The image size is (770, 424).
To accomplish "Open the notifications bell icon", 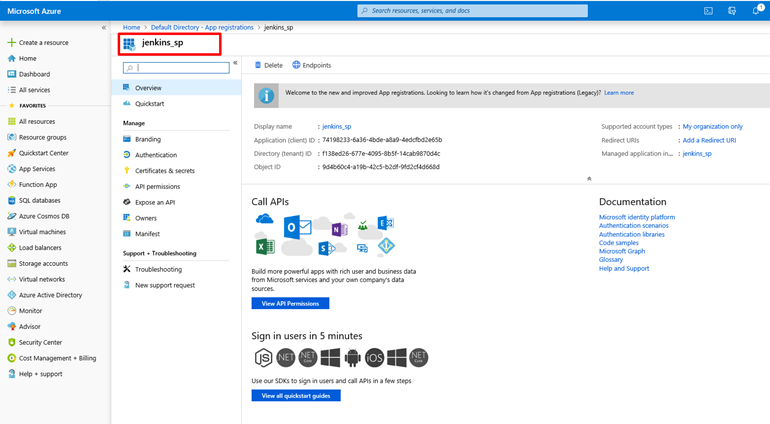I will [756, 10].
